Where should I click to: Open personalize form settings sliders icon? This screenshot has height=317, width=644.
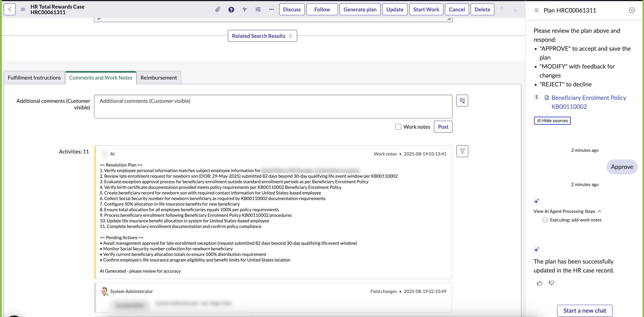[258, 9]
